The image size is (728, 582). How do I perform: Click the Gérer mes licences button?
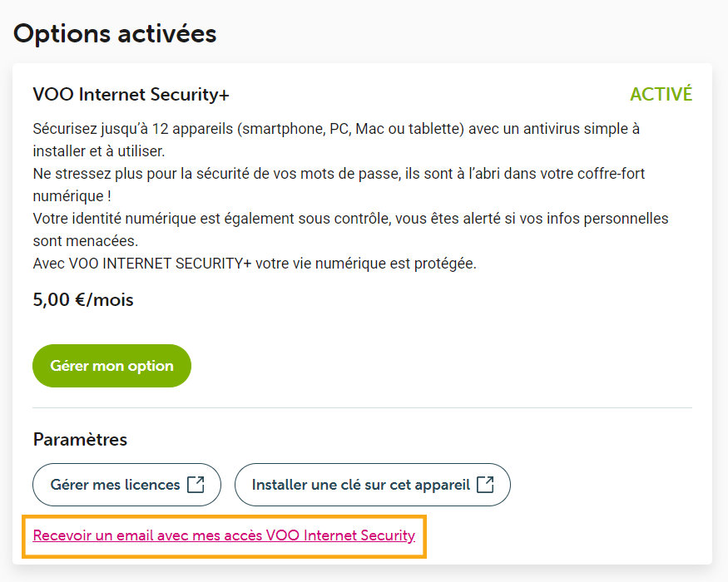pyautogui.click(x=126, y=484)
